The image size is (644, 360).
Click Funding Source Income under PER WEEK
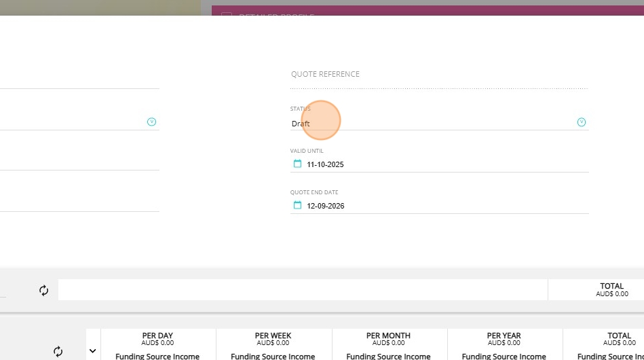[x=273, y=357]
